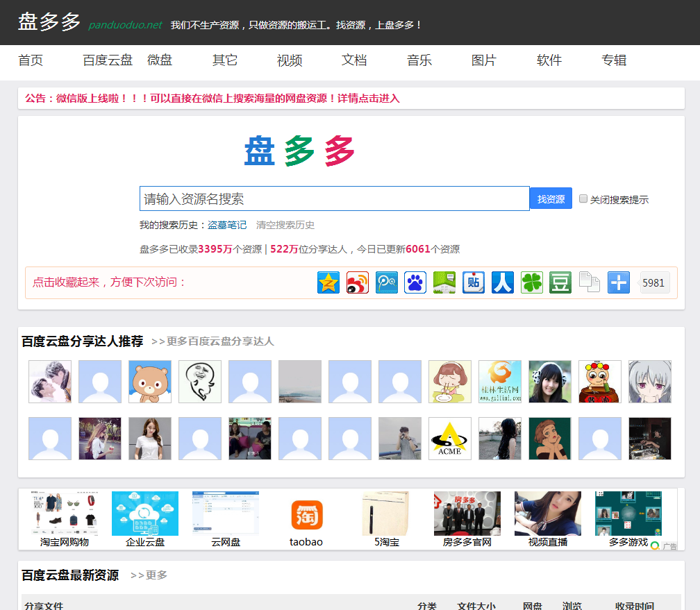Open the 首页 nav item

[x=31, y=60]
